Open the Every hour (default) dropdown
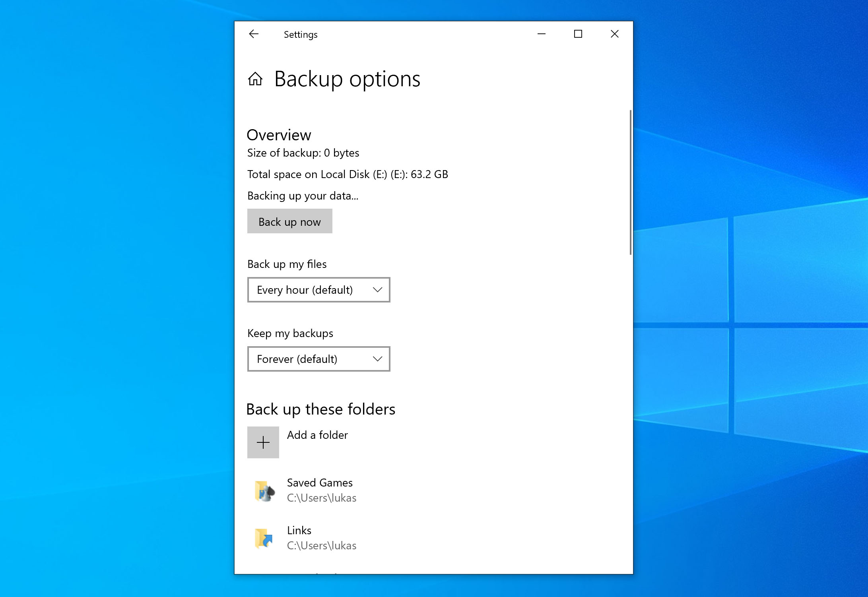The height and width of the screenshot is (597, 868). point(319,290)
